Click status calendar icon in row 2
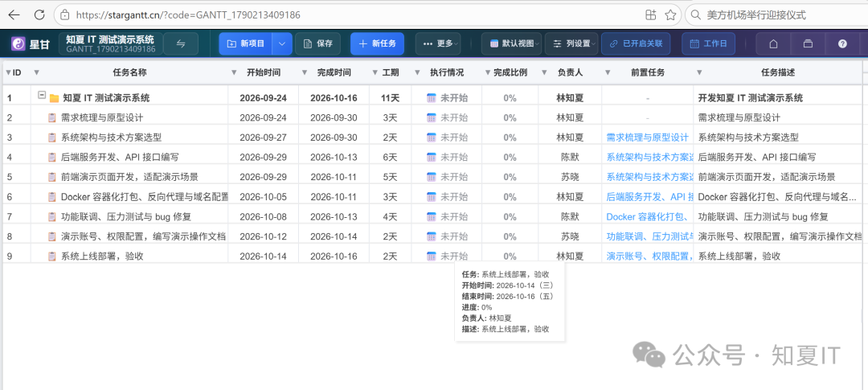Screen dimensions: 868x390 tap(432, 117)
